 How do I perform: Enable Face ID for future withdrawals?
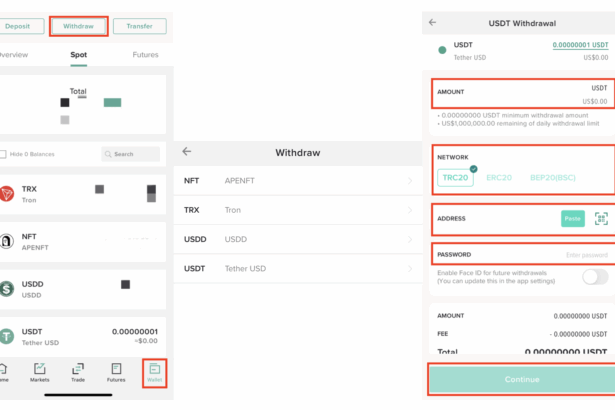coord(595,277)
